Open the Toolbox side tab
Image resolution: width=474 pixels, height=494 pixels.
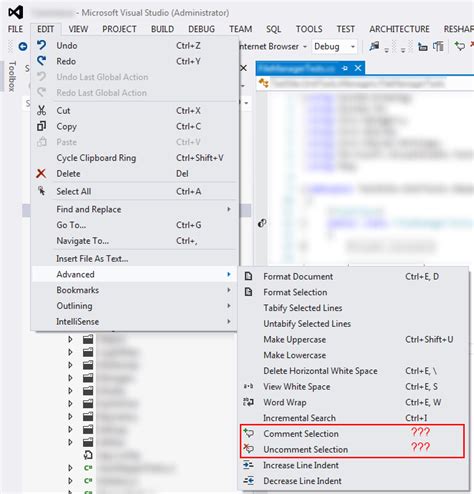[12, 76]
